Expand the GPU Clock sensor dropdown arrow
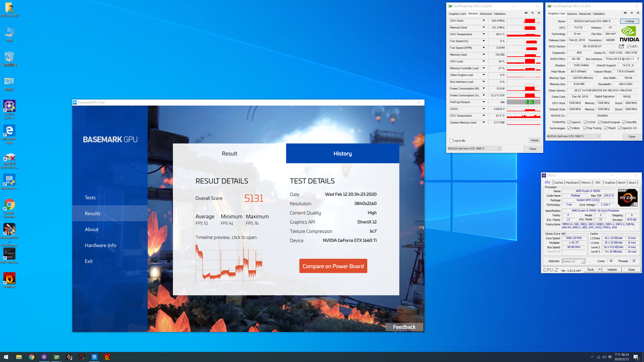This screenshot has height=362, width=644. pos(484,20)
